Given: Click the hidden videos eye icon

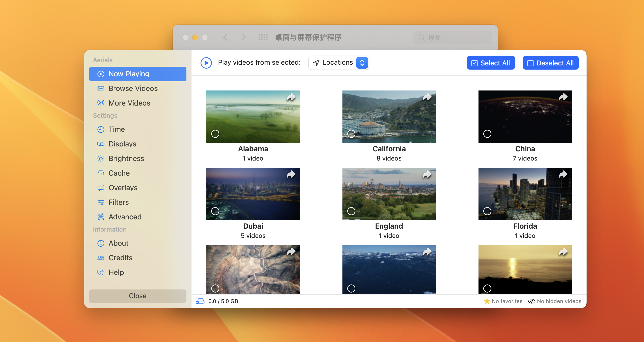Looking at the screenshot, I should (x=532, y=301).
